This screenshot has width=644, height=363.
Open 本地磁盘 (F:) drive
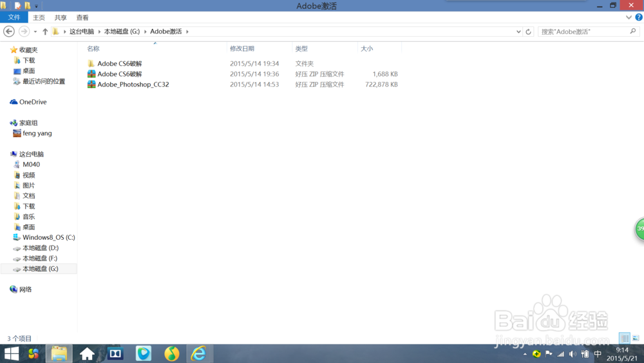click(40, 258)
